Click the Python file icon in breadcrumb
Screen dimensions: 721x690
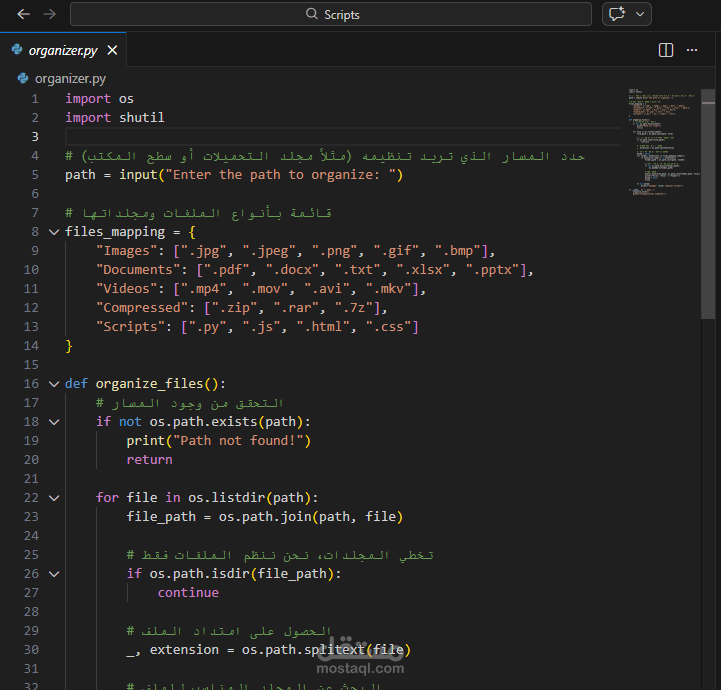tap(24, 78)
